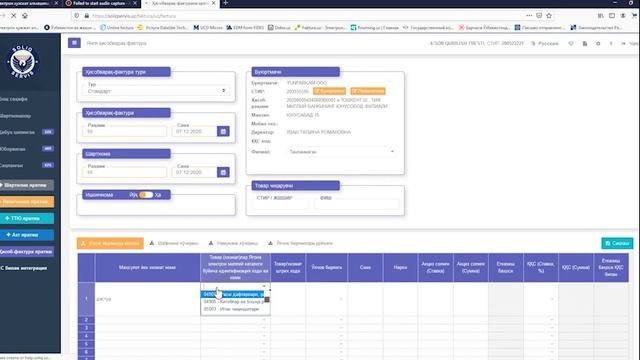Screen dimensions: 640x360
Task: Click the help question icon in app header
Action: (x=611, y=43)
